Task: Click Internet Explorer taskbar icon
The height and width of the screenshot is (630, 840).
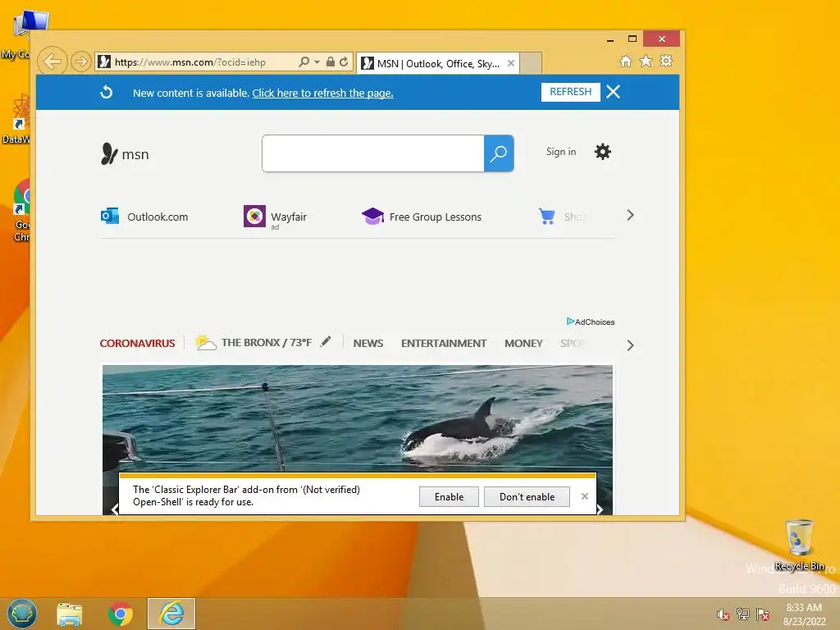Action: (x=171, y=614)
